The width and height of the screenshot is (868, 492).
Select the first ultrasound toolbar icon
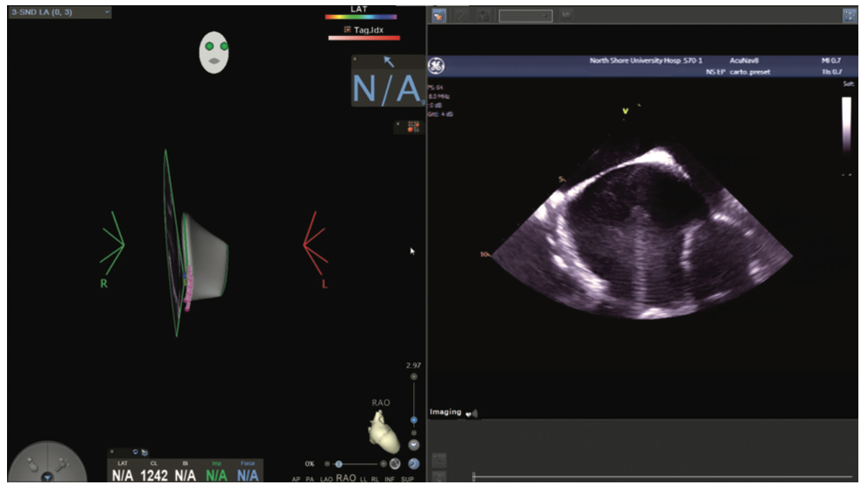(438, 16)
